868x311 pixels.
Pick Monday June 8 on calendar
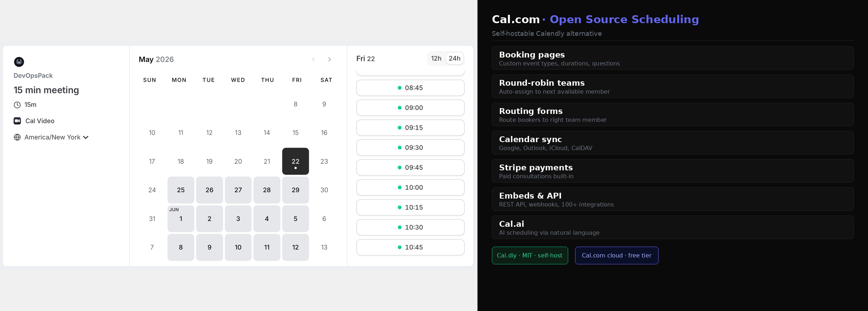point(181,247)
